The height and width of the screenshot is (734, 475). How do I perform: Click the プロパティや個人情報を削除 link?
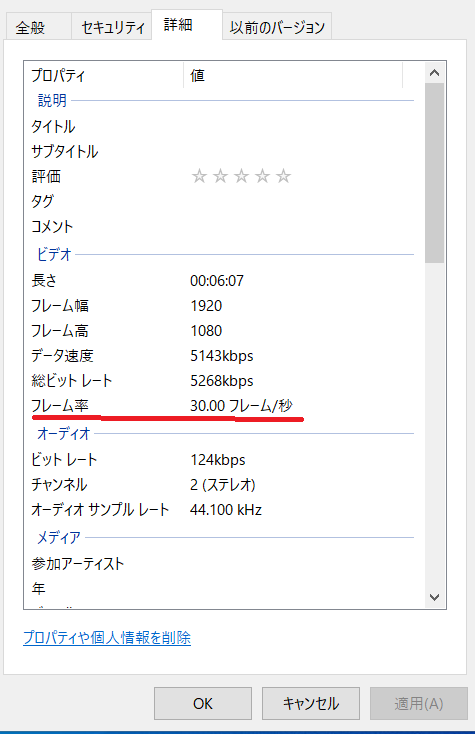107,637
